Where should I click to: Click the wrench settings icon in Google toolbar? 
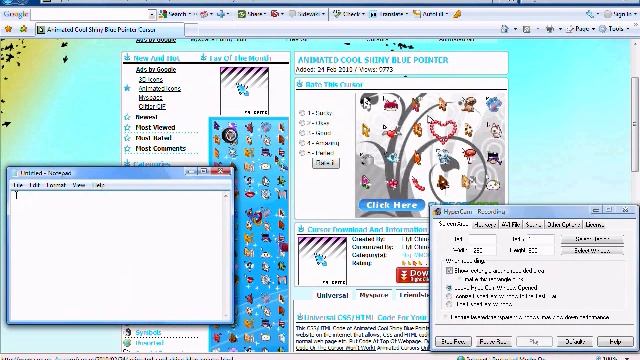coord(590,14)
